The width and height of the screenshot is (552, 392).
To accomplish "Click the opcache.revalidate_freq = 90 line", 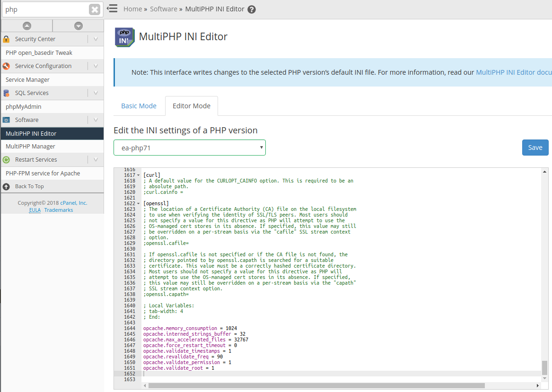I will [x=183, y=357].
